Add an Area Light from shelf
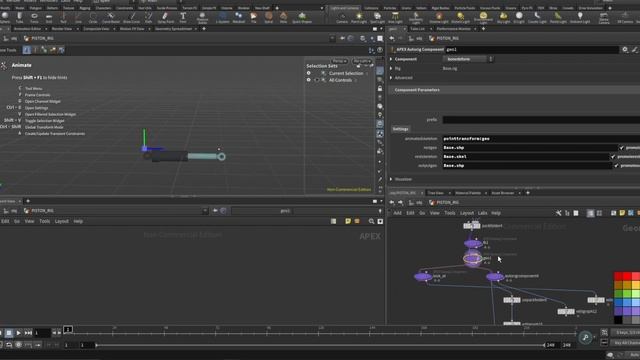640x360 pixels. (395, 18)
